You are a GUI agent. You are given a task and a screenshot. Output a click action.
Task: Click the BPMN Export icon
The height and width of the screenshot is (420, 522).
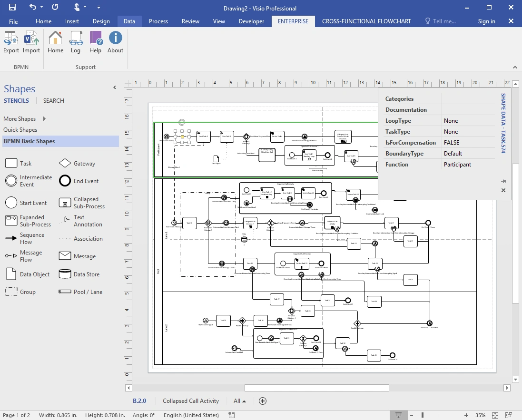tap(11, 39)
